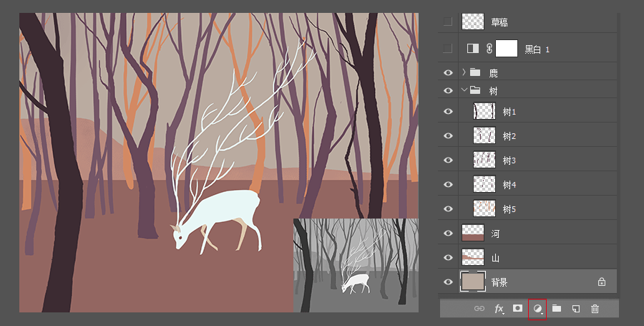Collapse the 树 layer group
This screenshot has height=326, width=644.
point(464,90)
